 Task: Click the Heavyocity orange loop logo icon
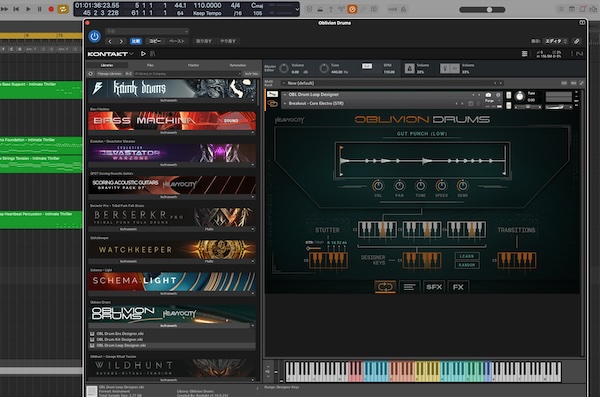[x=273, y=104]
